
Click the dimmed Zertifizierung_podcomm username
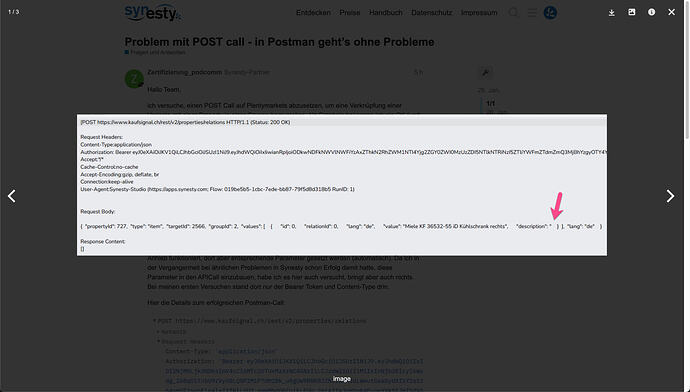coord(184,72)
